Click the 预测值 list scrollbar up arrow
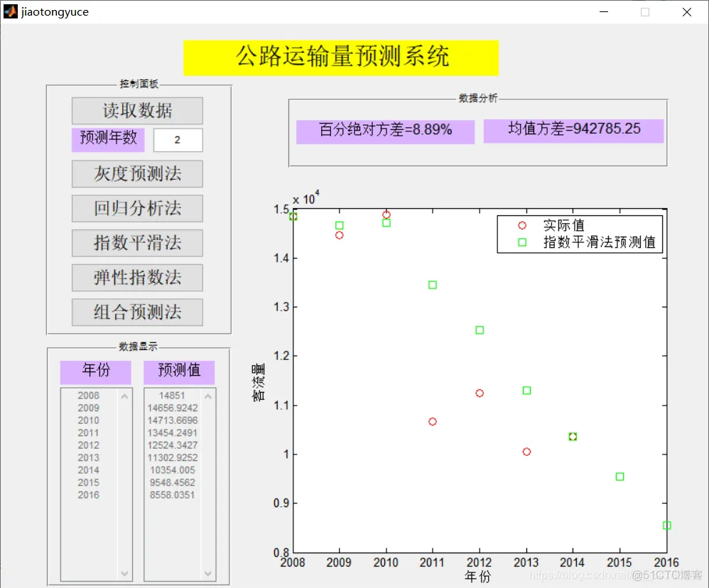709x588 pixels. [x=207, y=396]
